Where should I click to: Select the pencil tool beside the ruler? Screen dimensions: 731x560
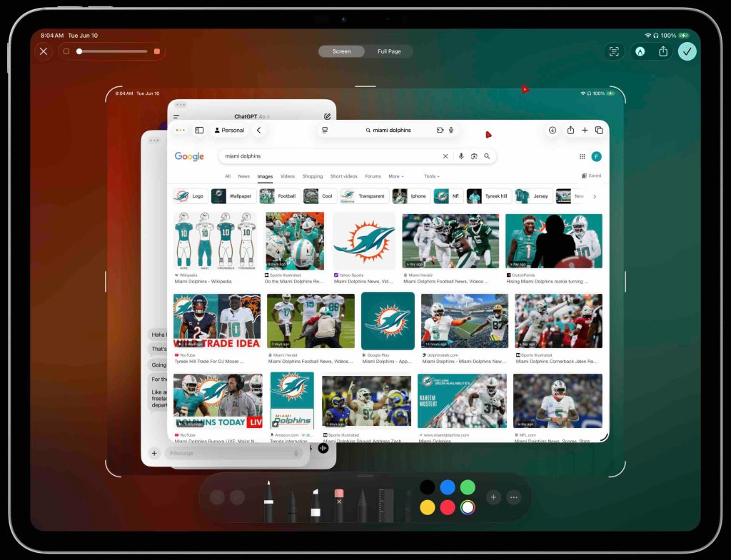tap(362, 504)
